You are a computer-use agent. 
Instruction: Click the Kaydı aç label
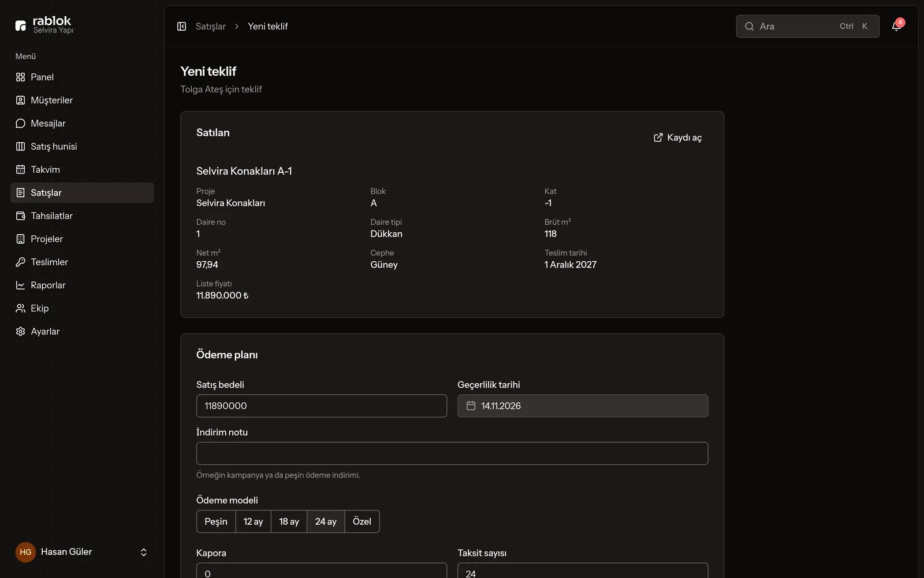coord(684,138)
